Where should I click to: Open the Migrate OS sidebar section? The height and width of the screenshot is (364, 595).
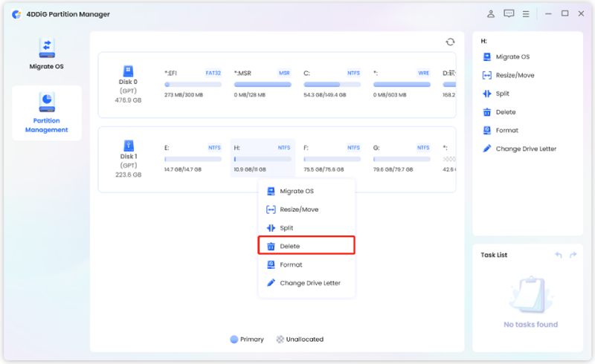click(x=47, y=53)
